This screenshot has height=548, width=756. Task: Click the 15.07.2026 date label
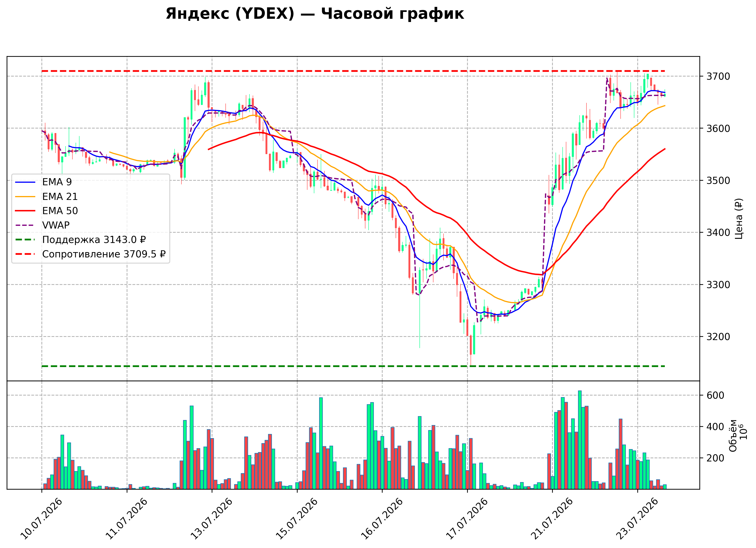297,519
